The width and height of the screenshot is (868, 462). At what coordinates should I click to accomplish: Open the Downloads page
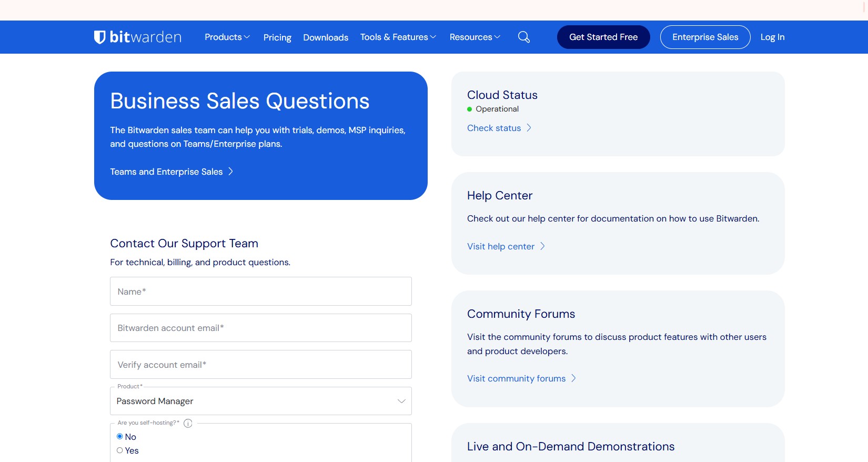pos(326,37)
